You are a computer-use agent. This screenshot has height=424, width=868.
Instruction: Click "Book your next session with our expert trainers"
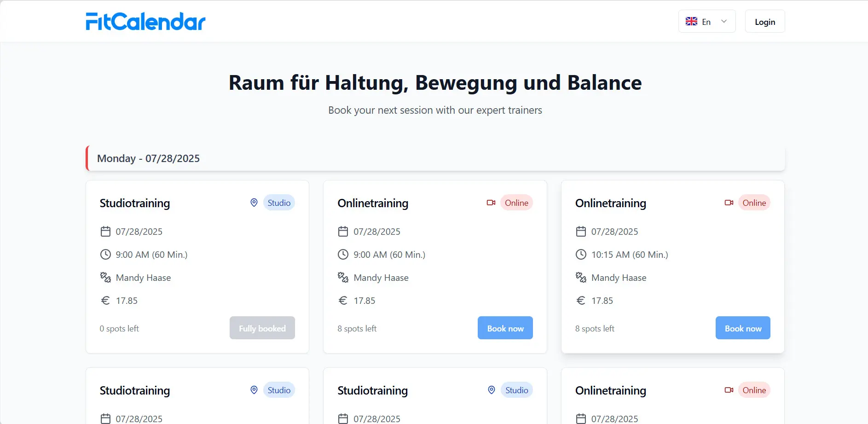[x=435, y=110]
